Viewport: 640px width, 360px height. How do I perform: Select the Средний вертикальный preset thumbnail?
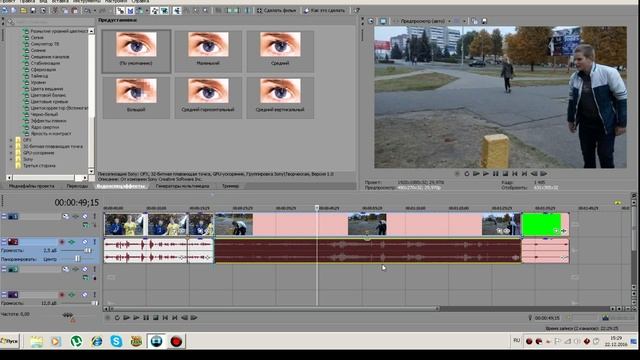(x=280, y=97)
